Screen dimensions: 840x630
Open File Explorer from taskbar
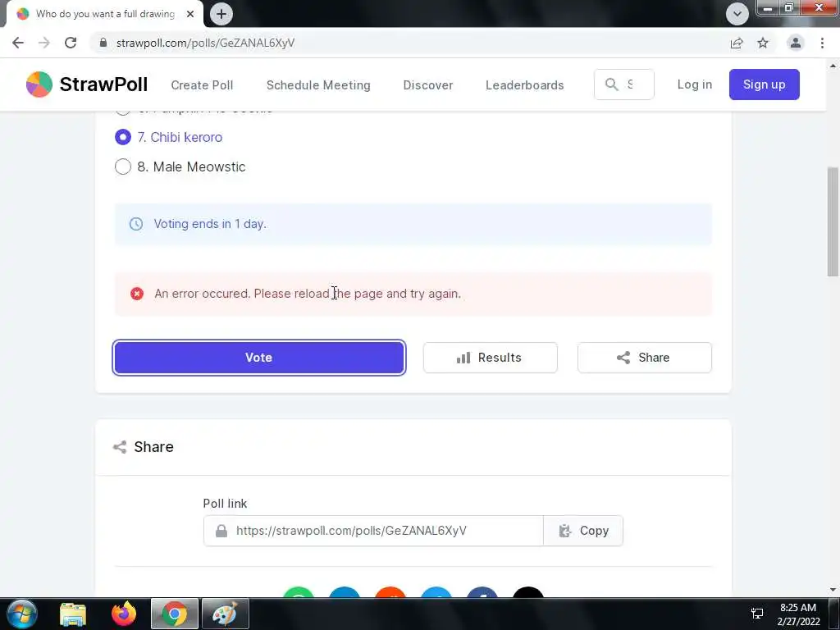click(x=73, y=614)
